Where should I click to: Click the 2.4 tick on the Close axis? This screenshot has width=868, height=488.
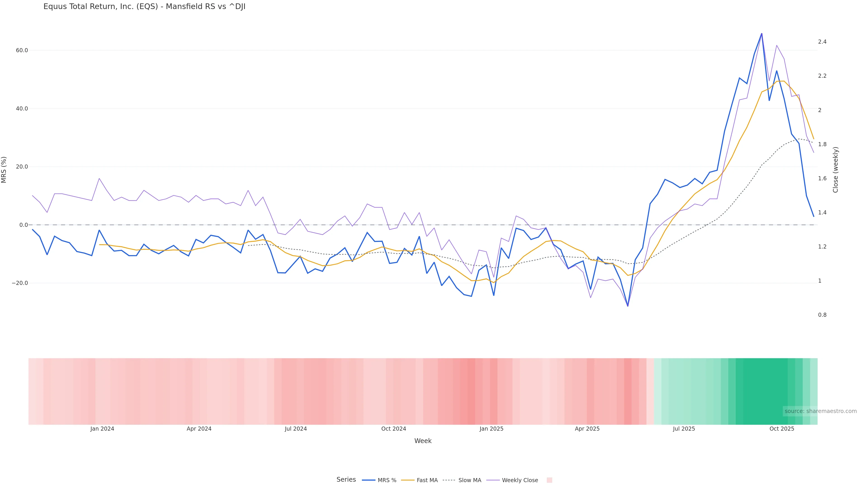point(822,42)
